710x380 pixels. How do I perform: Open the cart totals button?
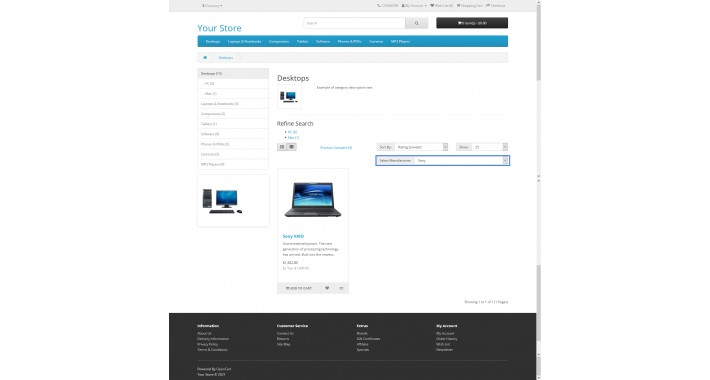click(x=472, y=23)
